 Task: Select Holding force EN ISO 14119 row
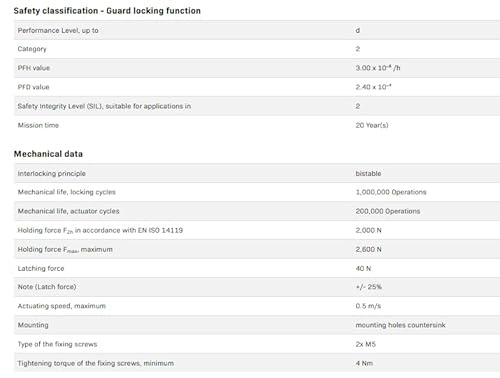pos(257,230)
